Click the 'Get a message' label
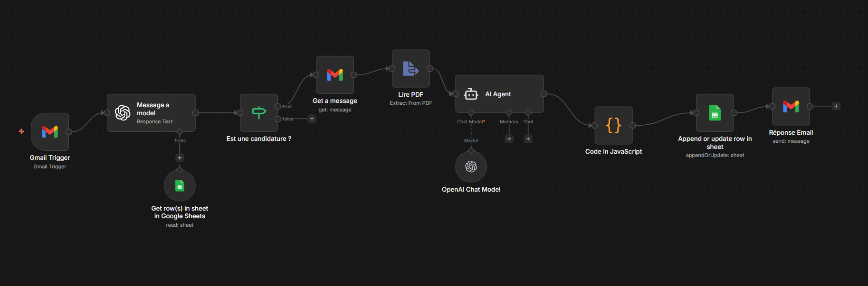The height and width of the screenshot is (286, 868). click(x=335, y=101)
